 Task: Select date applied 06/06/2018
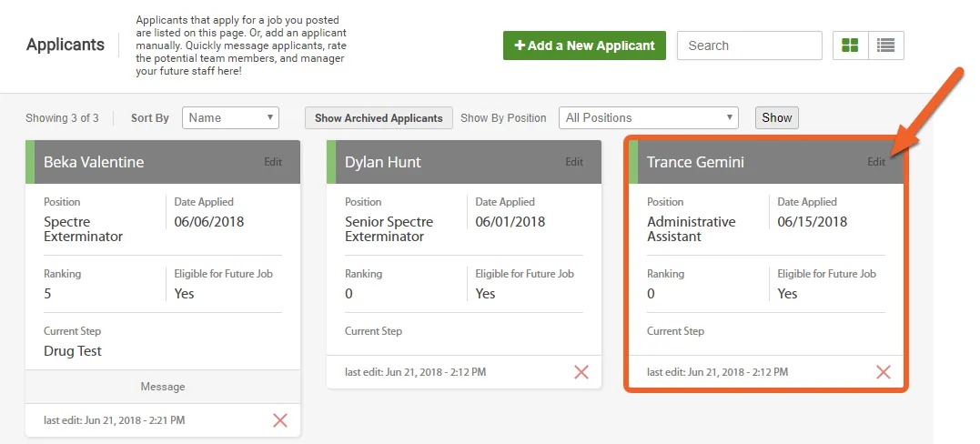point(208,222)
